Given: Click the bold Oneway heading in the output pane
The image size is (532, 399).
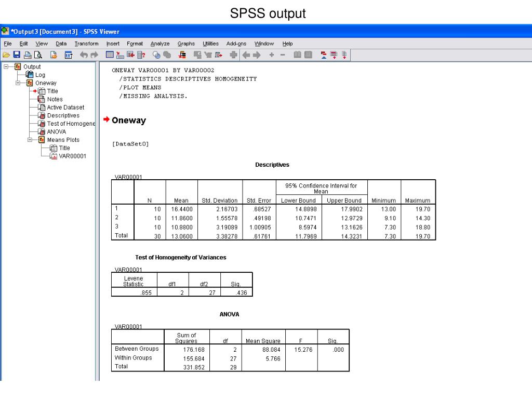Looking at the screenshot, I should (x=129, y=121).
